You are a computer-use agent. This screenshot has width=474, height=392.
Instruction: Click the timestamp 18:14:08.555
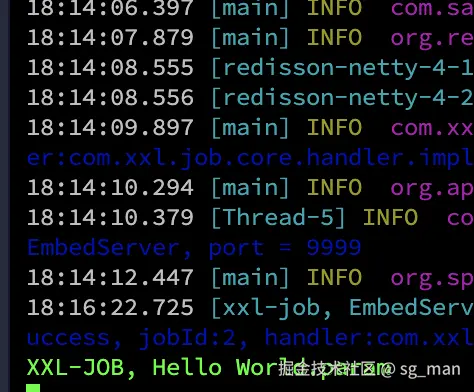(x=110, y=67)
